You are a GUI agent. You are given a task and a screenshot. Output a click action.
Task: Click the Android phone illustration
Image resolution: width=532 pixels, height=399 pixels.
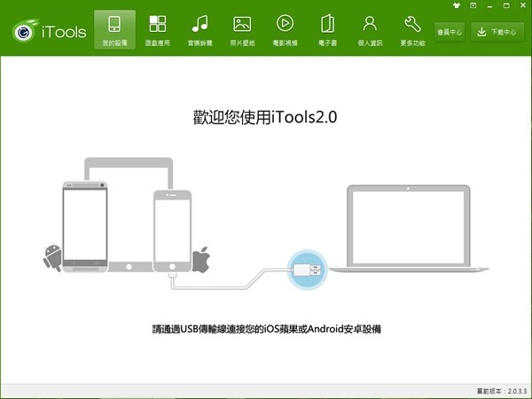(85, 227)
